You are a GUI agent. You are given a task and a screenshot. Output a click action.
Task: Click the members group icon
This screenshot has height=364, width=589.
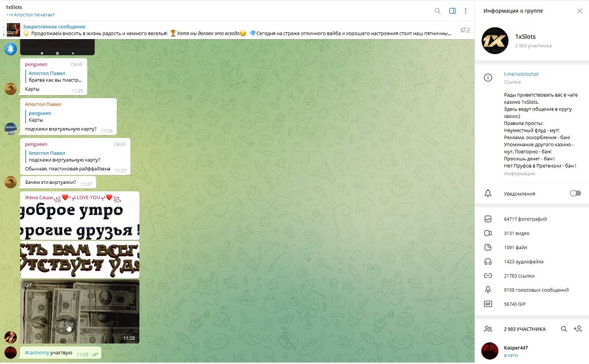pyautogui.click(x=488, y=329)
